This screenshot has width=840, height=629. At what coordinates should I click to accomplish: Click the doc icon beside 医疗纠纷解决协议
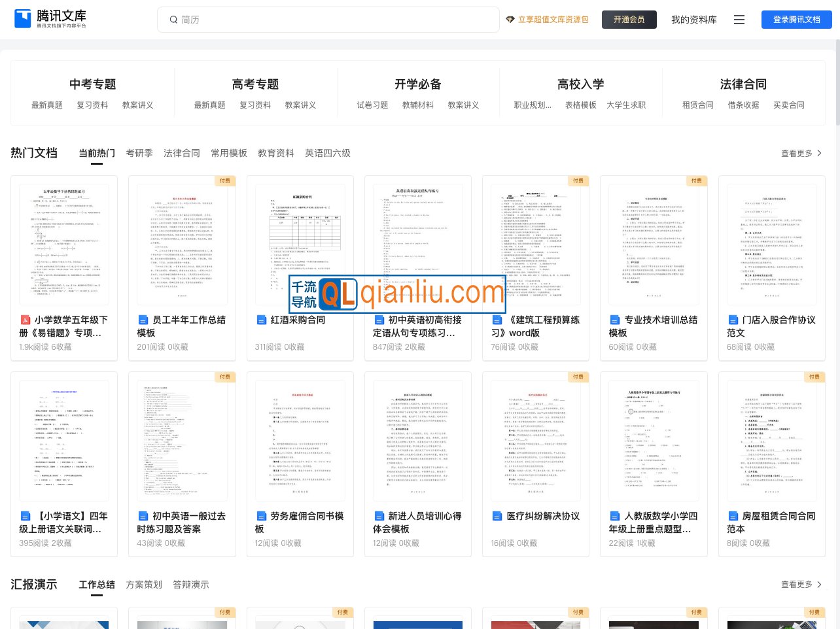tap(497, 516)
